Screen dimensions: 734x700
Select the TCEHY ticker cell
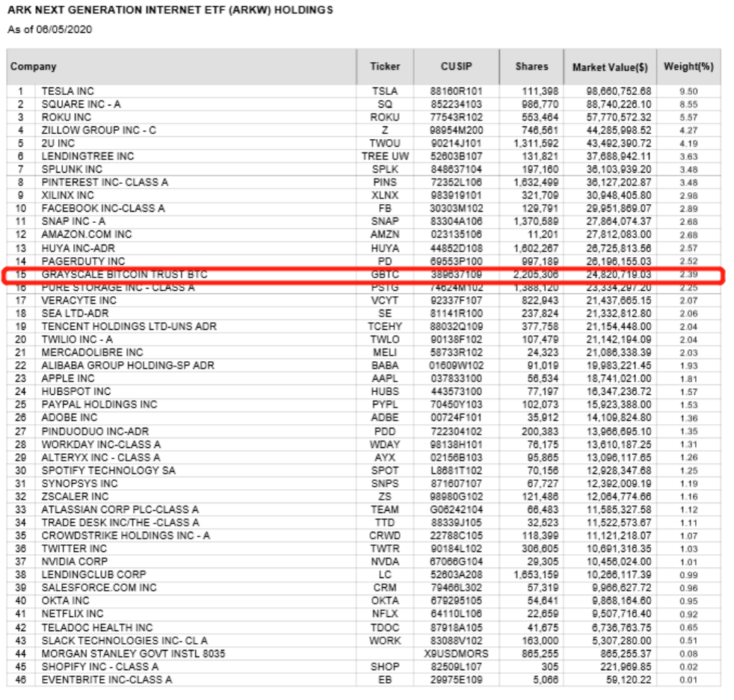[385, 327]
